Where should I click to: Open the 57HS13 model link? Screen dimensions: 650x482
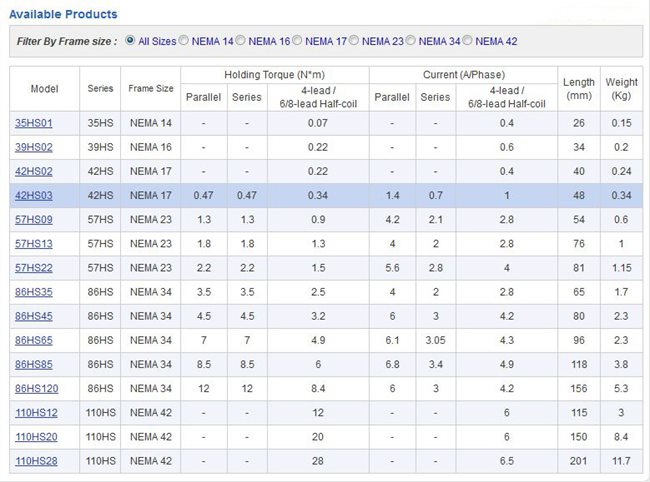point(34,244)
